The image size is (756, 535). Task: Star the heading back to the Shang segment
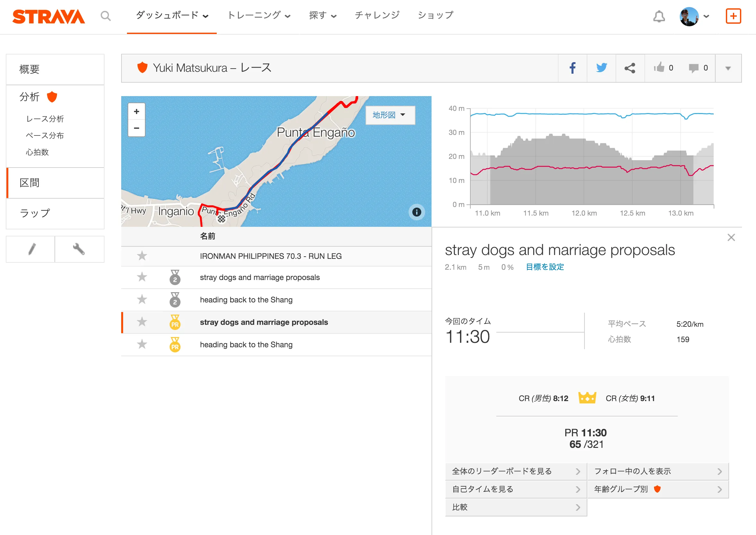[x=142, y=300]
